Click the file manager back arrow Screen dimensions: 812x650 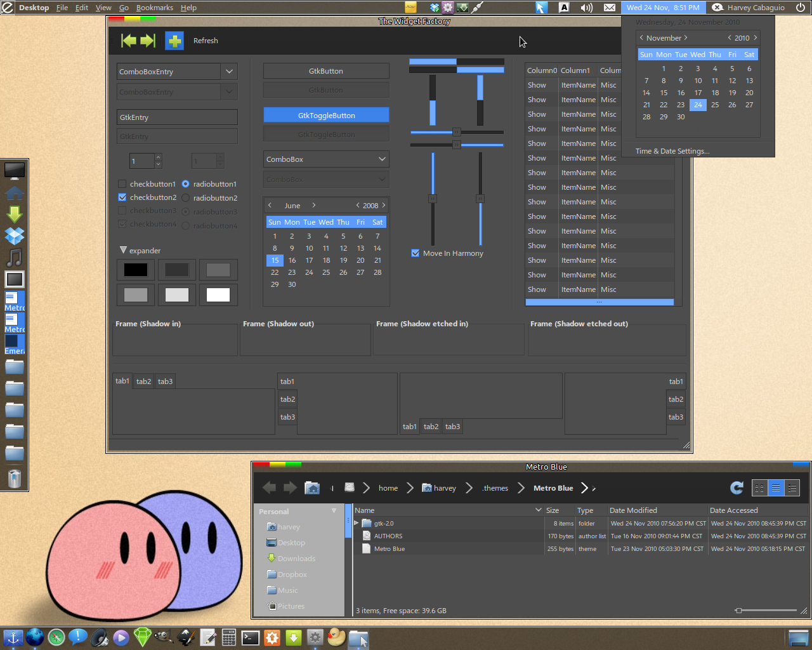269,487
